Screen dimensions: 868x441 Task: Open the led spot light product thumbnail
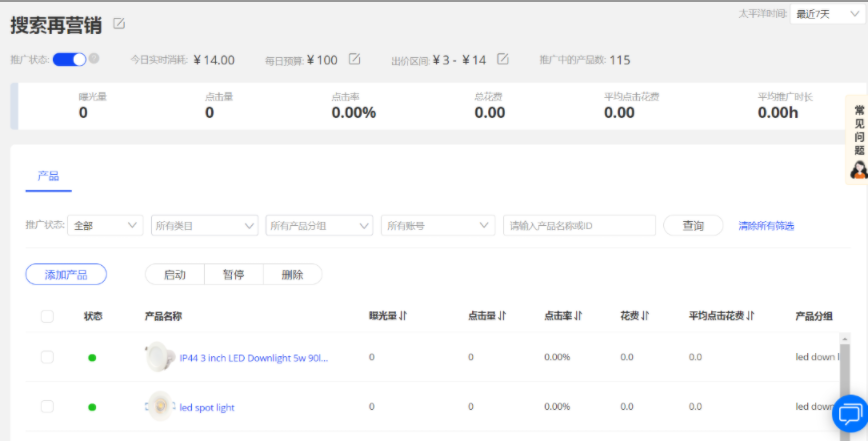coord(159,407)
